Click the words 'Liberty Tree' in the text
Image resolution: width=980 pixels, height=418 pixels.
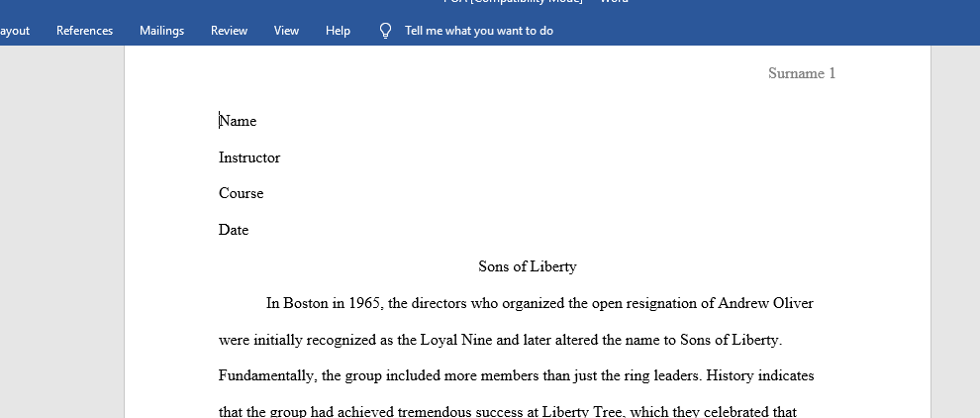(x=581, y=412)
